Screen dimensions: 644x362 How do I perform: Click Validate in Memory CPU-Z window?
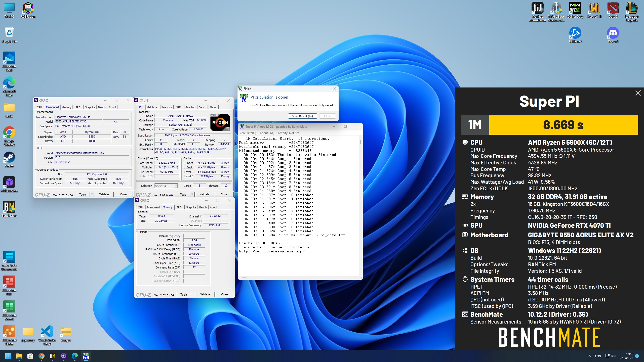pyautogui.click(x=205, y=294)
